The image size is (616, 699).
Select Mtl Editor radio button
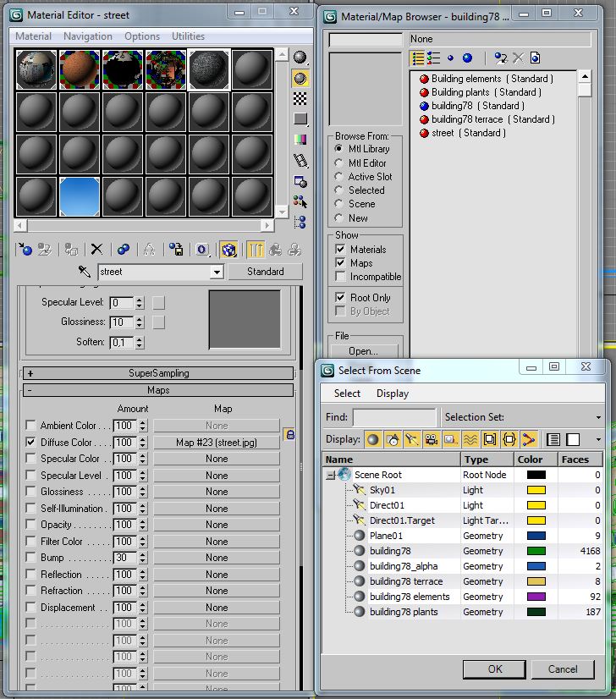click(338, 163)
